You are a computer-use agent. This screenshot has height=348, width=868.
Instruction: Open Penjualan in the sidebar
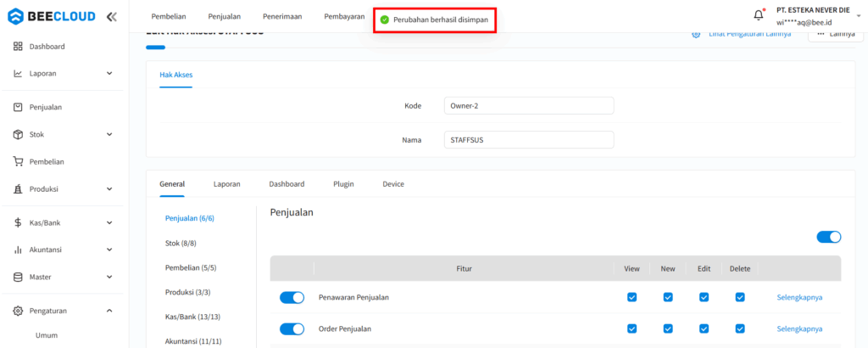tap(46, 107)
